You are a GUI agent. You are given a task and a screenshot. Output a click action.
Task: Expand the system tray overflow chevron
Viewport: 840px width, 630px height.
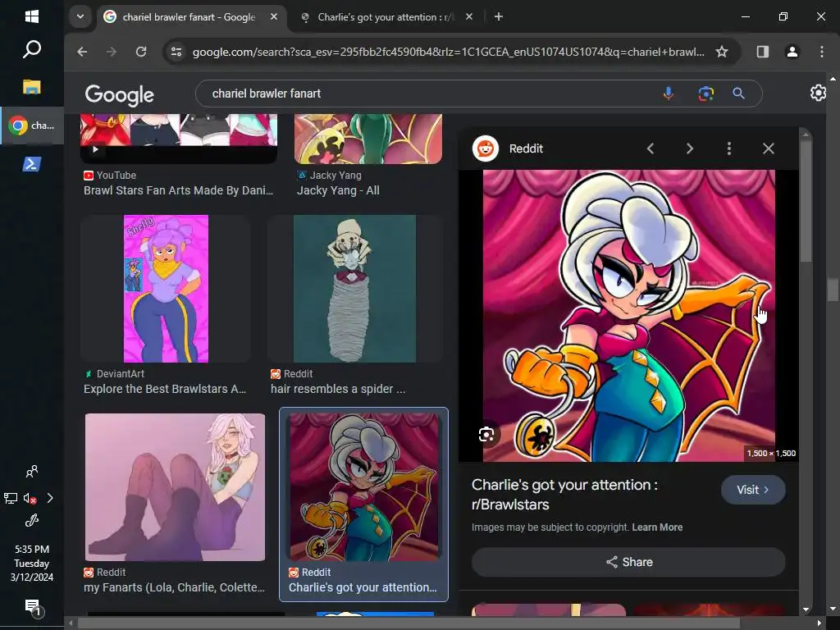tap(50, 498)
